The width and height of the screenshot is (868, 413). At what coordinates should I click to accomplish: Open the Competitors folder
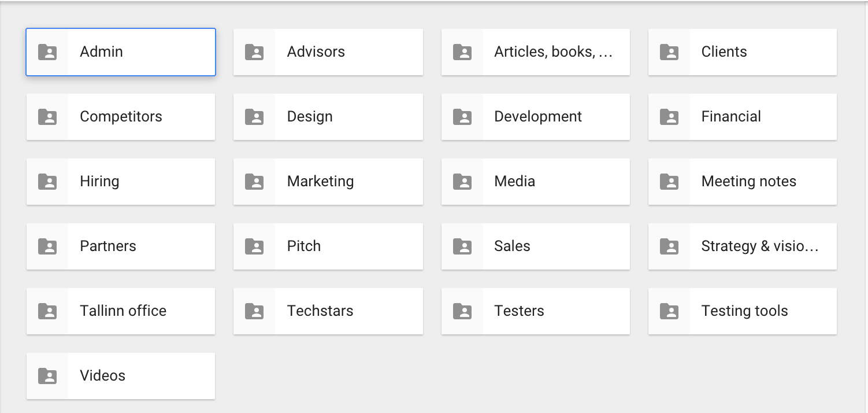pyautogui.click(x=121, y=117)
